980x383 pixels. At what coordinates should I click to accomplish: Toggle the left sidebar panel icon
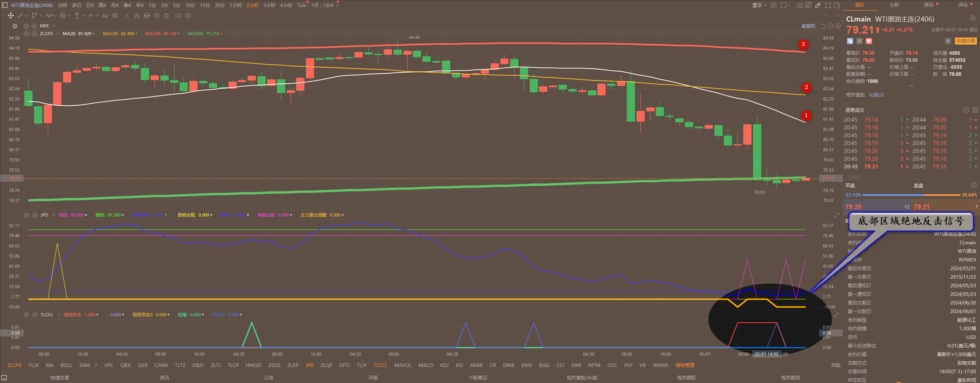[5, 5]
